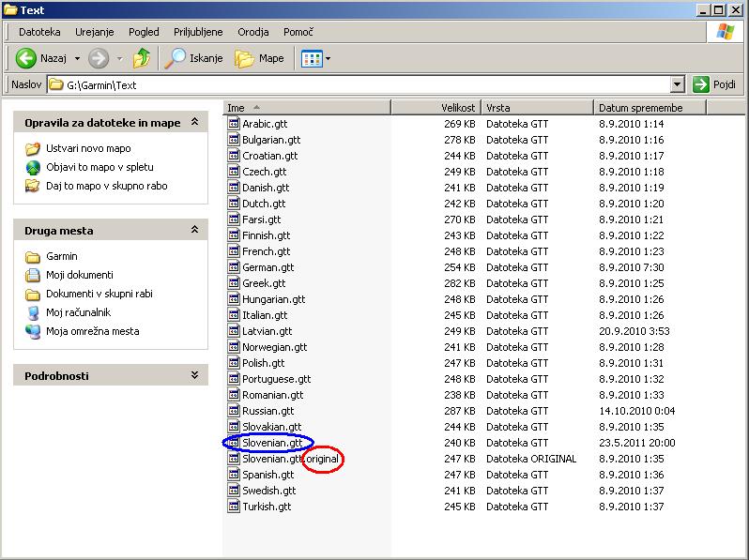
Task: Click the Views icon button
Action: (312, 59)
